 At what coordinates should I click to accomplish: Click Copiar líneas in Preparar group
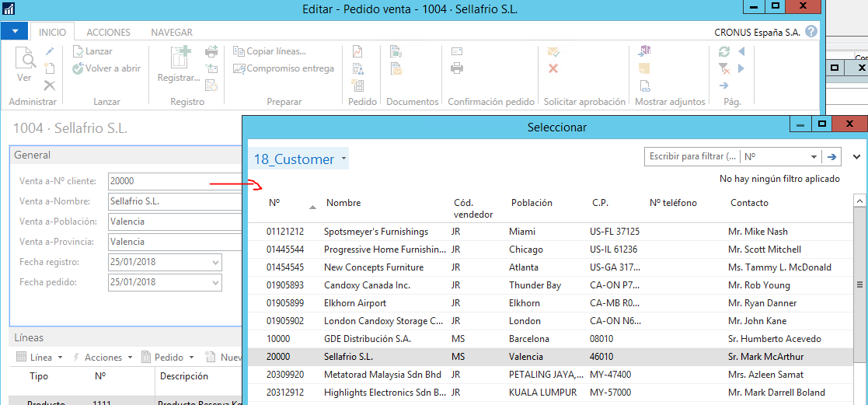pyautogui.click(x=270, y=51)
